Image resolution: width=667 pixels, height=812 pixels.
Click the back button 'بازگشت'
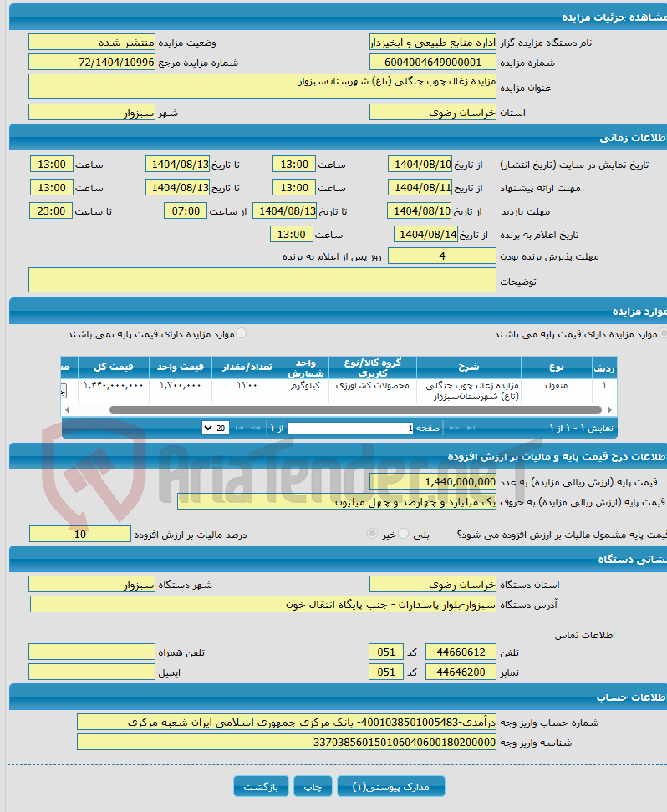tap(262, 786)
